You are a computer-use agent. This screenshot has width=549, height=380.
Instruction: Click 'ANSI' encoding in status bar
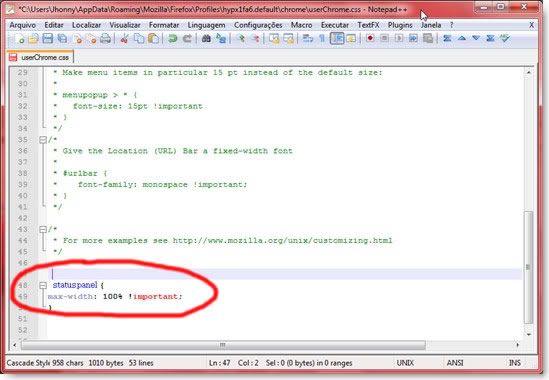[455, 363]
